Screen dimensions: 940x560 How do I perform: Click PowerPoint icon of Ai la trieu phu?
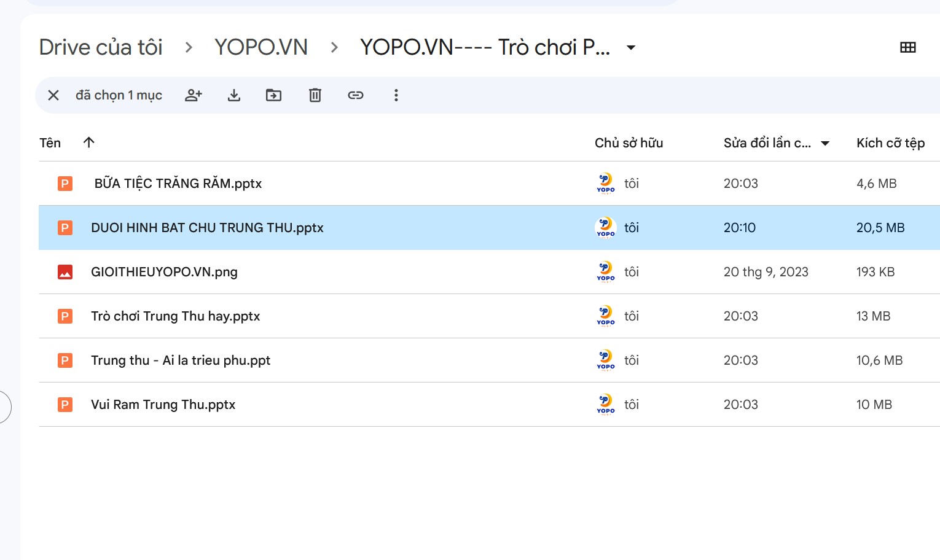pos(65,360)
